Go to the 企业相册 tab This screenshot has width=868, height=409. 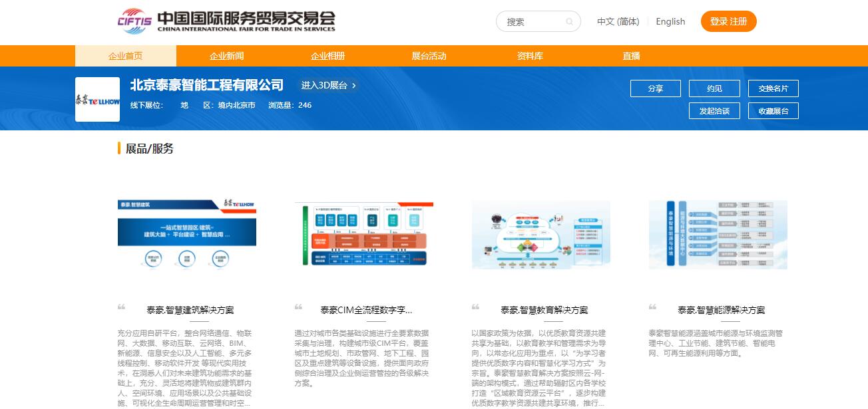pyautogui.click(x=328, y=56)
